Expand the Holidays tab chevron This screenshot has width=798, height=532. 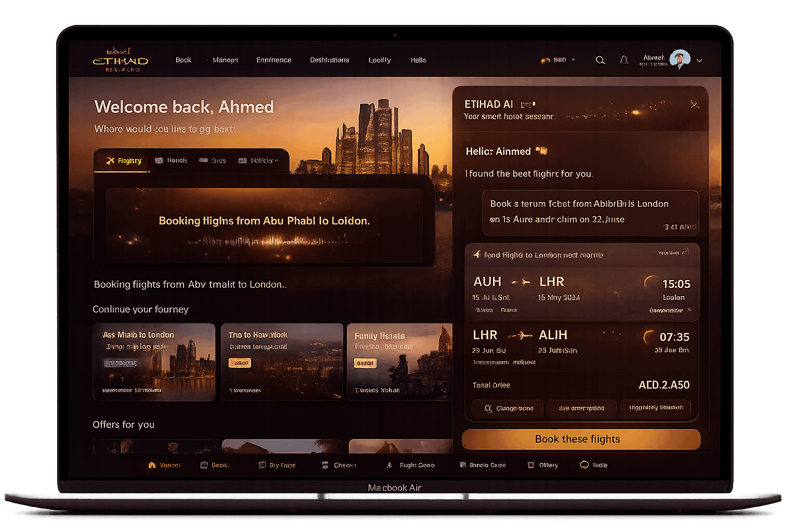[x=276, y=161]
